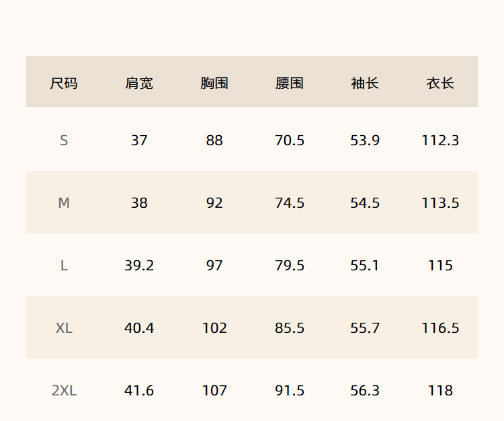Click garment length value 112.3
Image resolution: width=504 pixels, height=421 pixels.
click(x=440, y=141)
